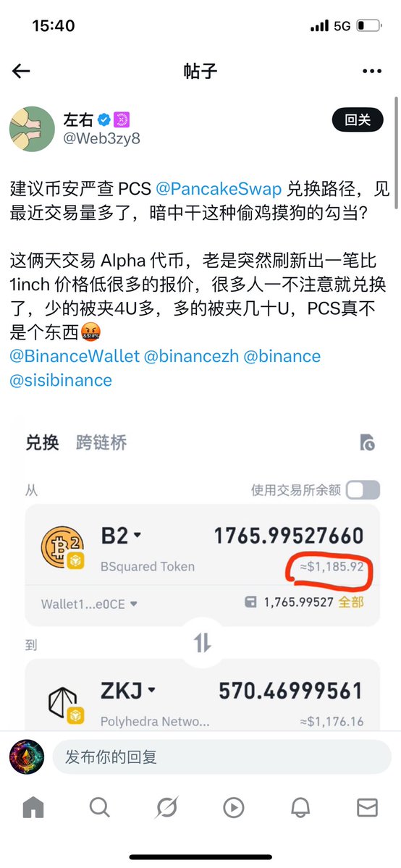Screen dimensions: 401x868
Task: Open the three-dot more options menu
Action: pyautogui.click(x=371, y=71)
